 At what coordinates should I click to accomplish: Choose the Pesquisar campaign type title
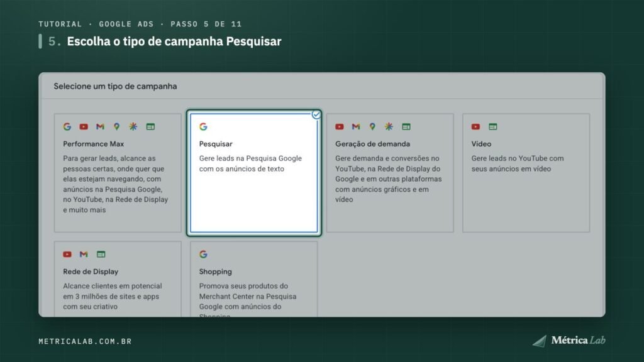tap(216, 144)
